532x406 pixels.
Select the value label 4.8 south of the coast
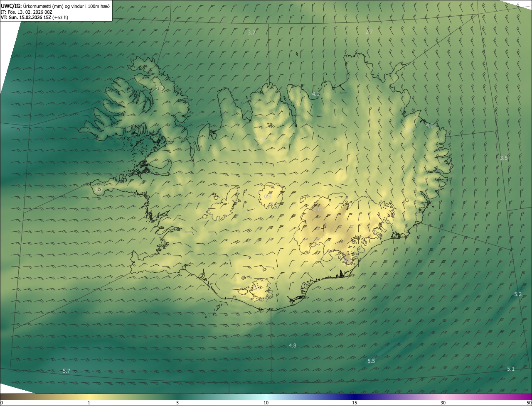(x=293, y=345)
